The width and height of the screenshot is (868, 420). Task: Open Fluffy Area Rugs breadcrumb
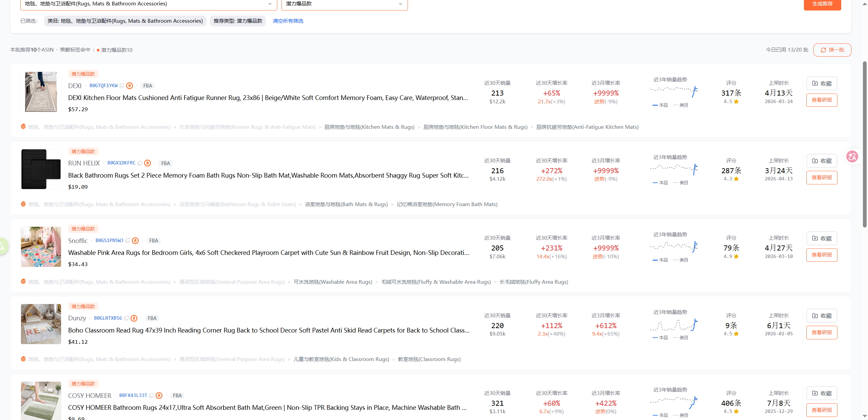click(x=534, y=282)
